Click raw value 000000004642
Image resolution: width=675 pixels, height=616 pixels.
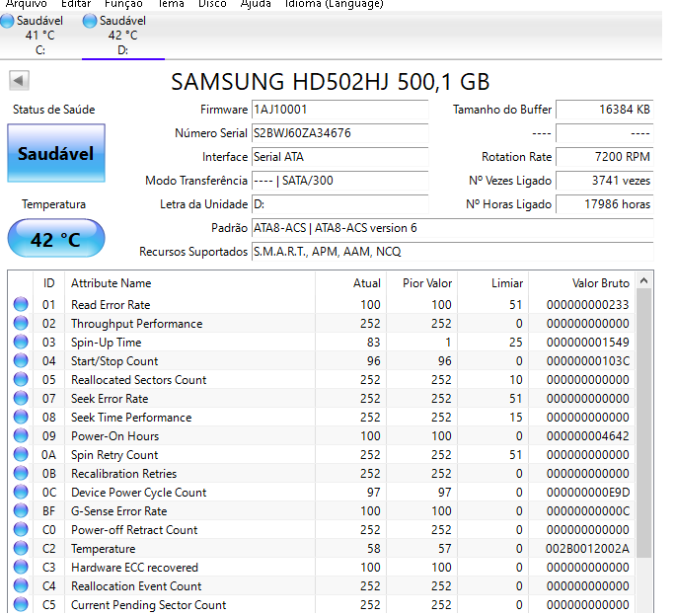tap(587, 436)
